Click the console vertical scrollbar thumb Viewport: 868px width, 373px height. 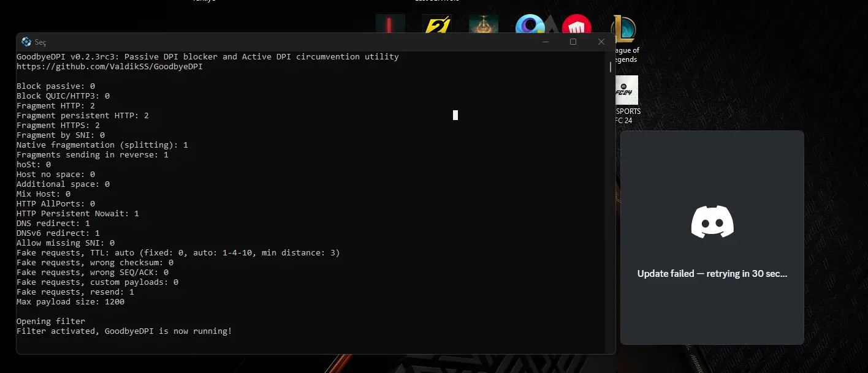coord(611,67)
